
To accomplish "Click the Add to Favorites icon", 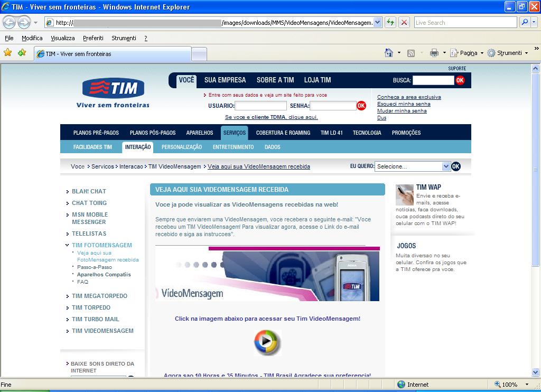I will 22,52.
